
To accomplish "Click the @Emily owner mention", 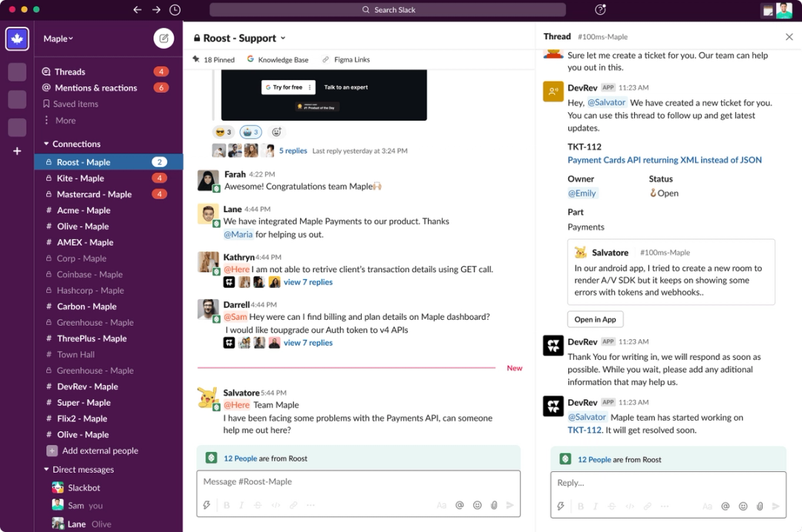I will click(582, 193).
